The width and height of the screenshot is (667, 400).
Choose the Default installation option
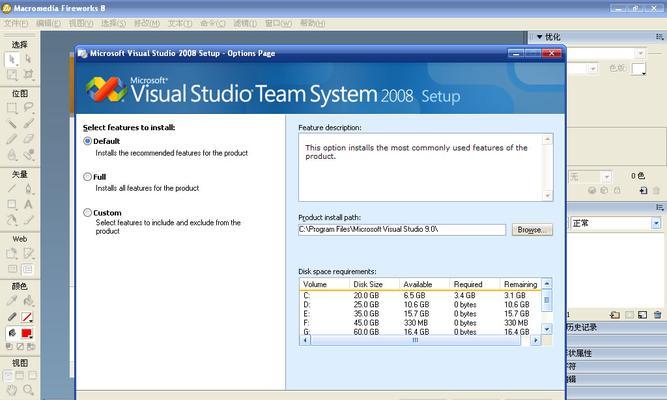88,141
